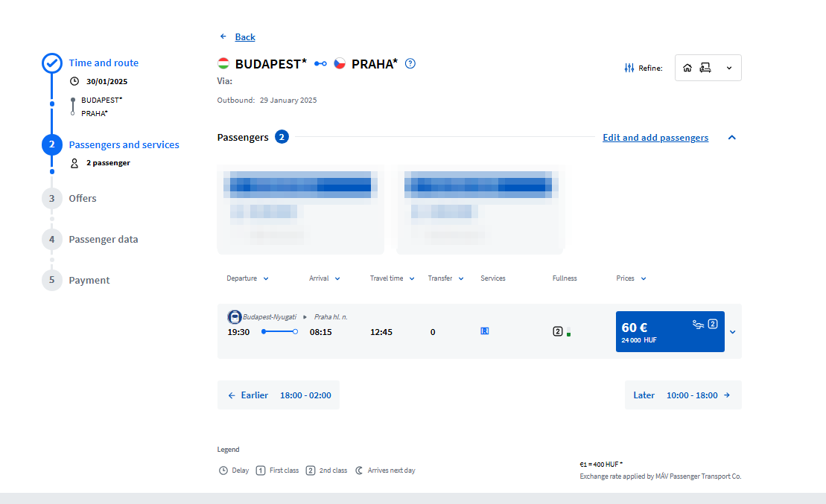This screenshot has width=826, height=504.
Task: Click the 08:15 arrival time
Action: pyautogui.click(x=321, y=332)
